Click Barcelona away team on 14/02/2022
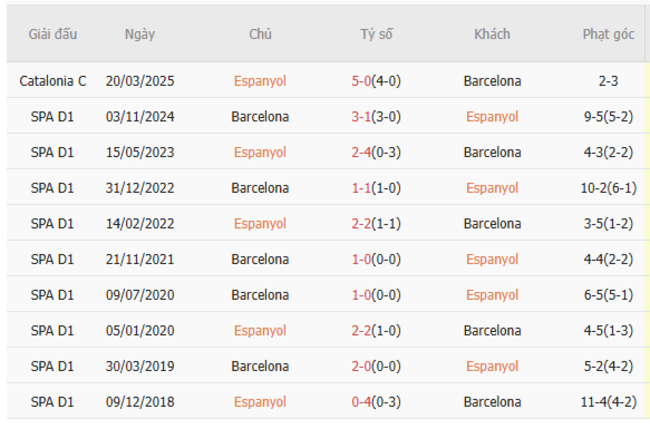 click(x=492, y=224)
